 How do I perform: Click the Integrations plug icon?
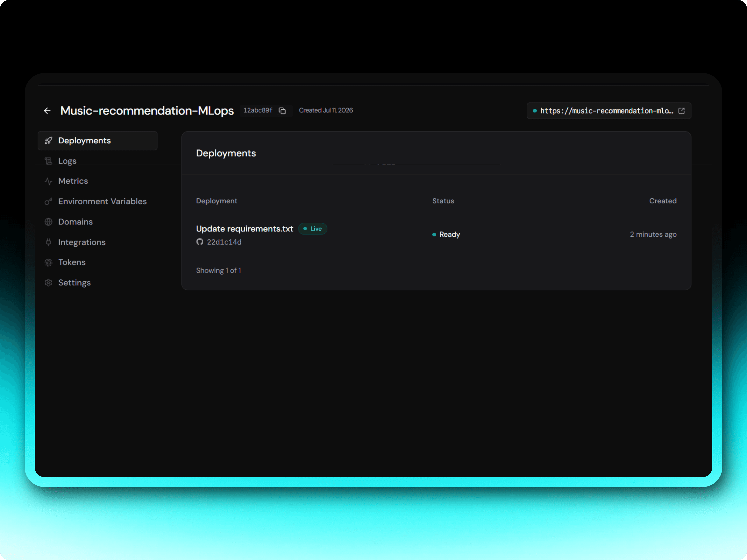click(48, 242)
